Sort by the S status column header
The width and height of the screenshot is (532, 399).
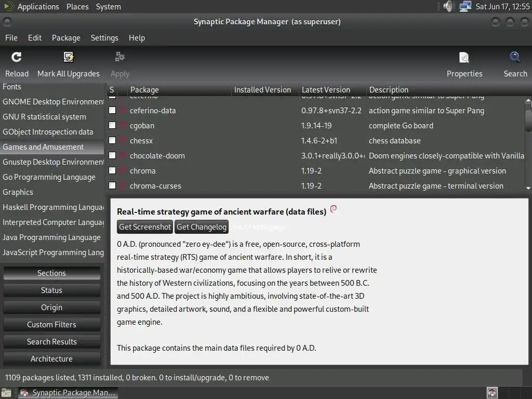(112, 90)
